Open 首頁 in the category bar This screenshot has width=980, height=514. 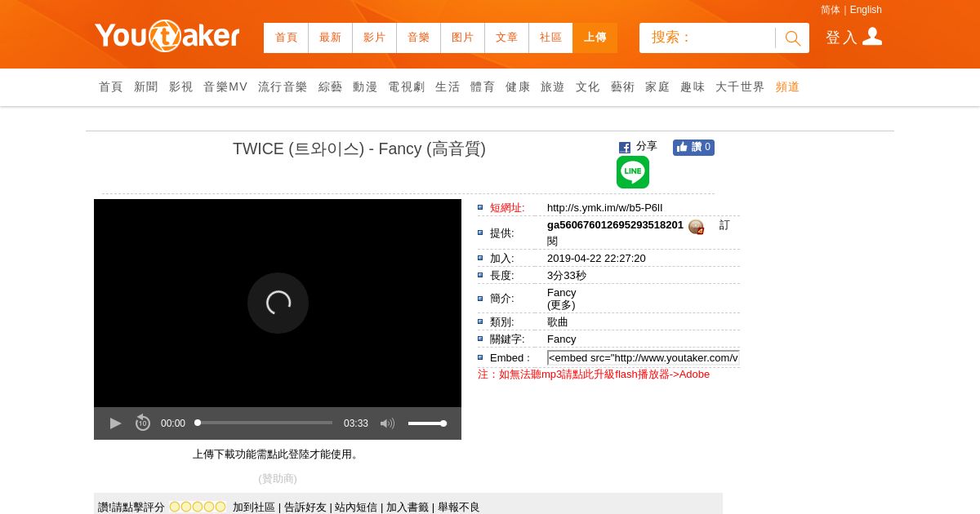[x=111, y=86]
